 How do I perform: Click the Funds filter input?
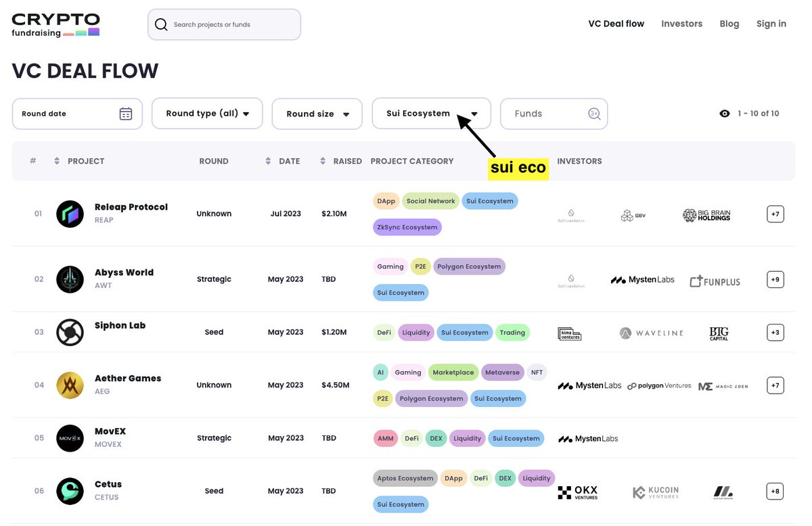pyautogui.click(x=554, y=114)
